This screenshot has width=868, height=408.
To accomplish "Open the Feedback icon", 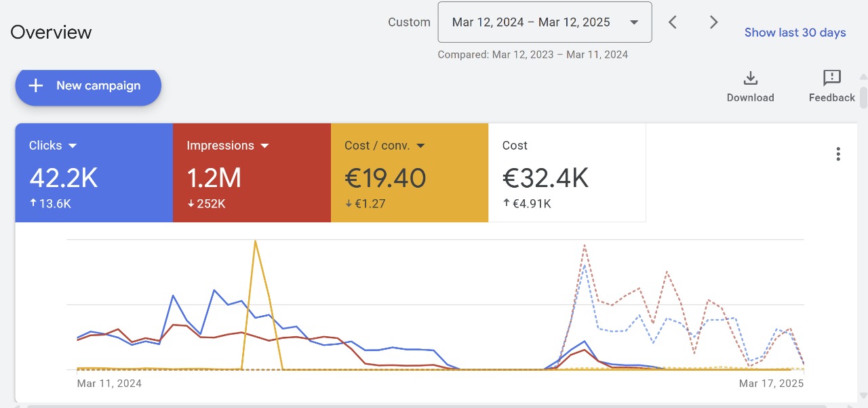I will pyautogui.click(x=831, y=79).
